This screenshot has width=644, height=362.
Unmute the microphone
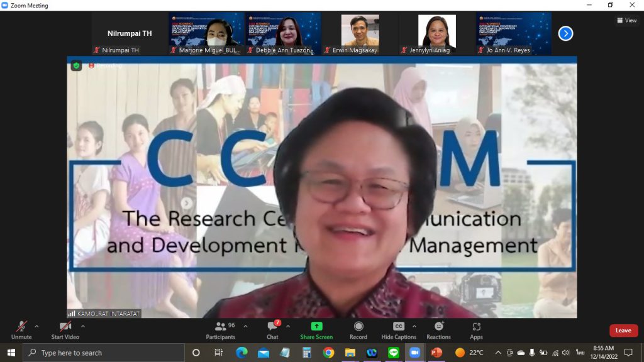(x=21, y=331)
